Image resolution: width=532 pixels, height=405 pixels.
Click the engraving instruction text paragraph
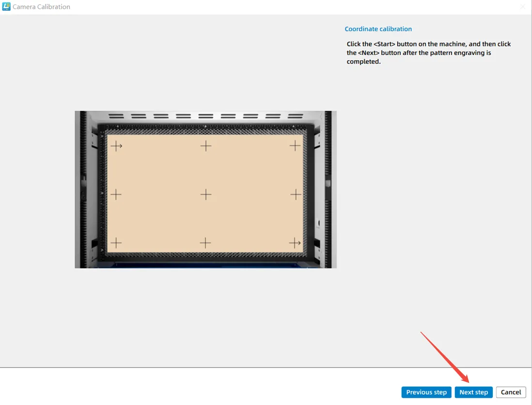[x=428, y=52]
